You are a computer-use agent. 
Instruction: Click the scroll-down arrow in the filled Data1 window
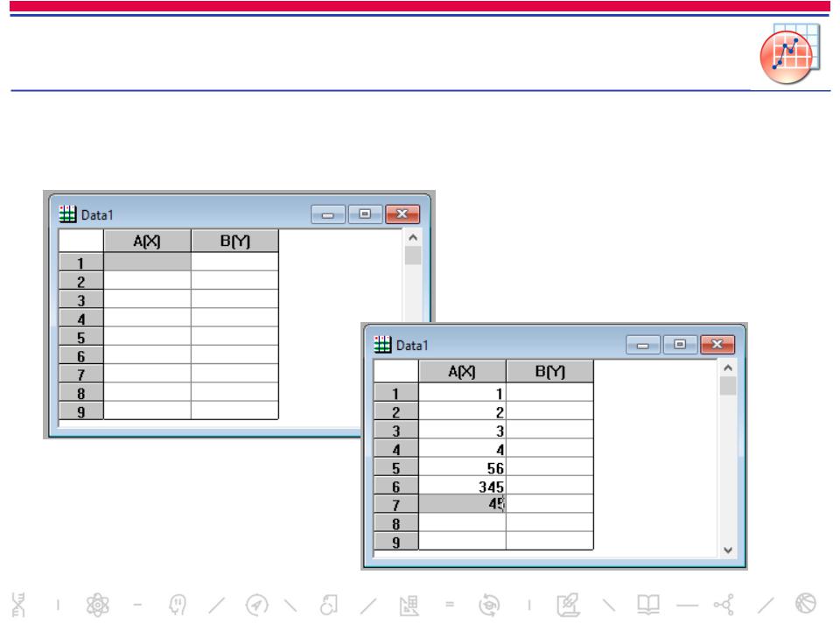pyautogui.click(x=728, y=550)
